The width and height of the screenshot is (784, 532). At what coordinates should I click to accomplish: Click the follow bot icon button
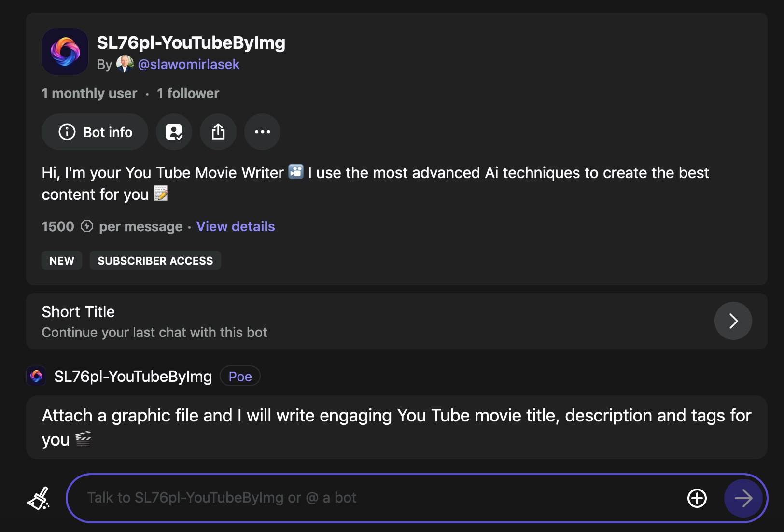[174, 132]
